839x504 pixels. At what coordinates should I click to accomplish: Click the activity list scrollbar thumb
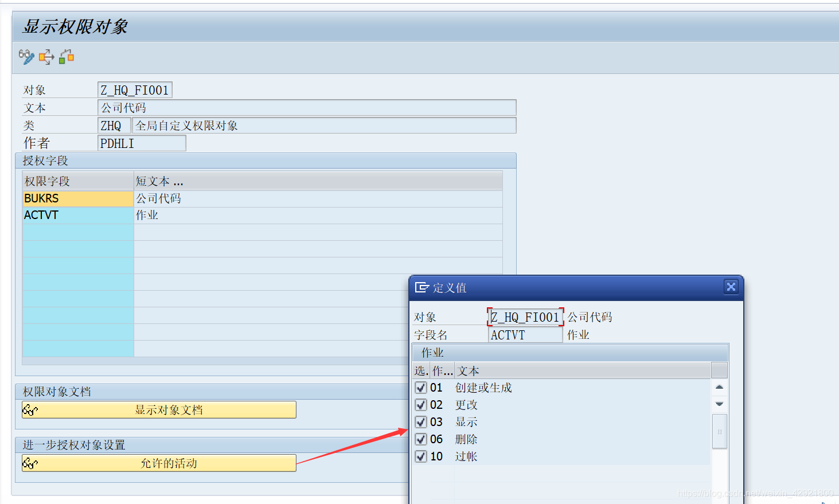pos(720,431)
